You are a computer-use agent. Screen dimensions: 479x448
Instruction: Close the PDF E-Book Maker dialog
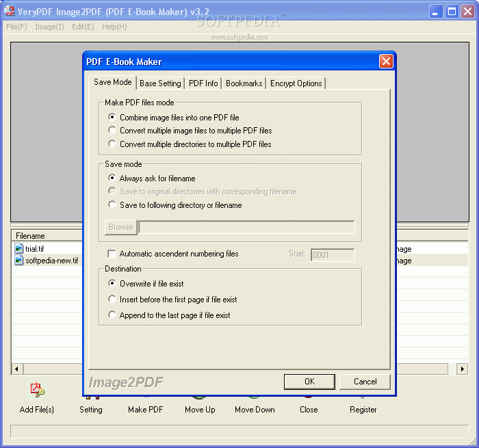click(386, 62)
